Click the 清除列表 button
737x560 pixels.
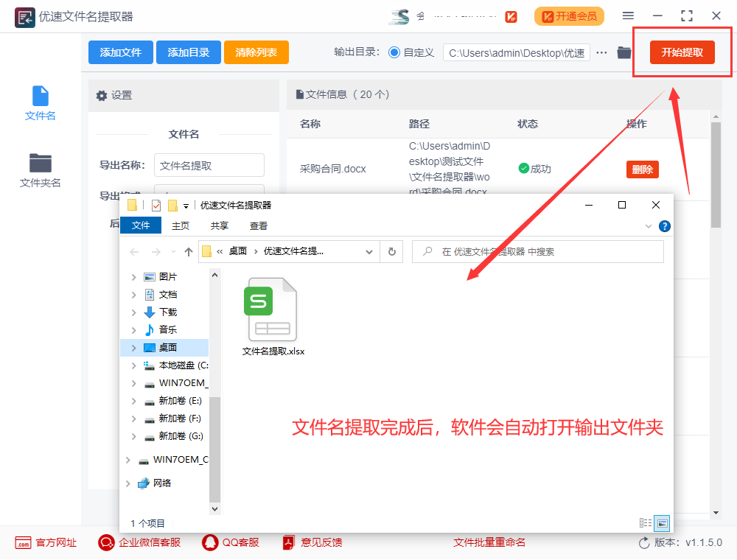coord(256,52)
